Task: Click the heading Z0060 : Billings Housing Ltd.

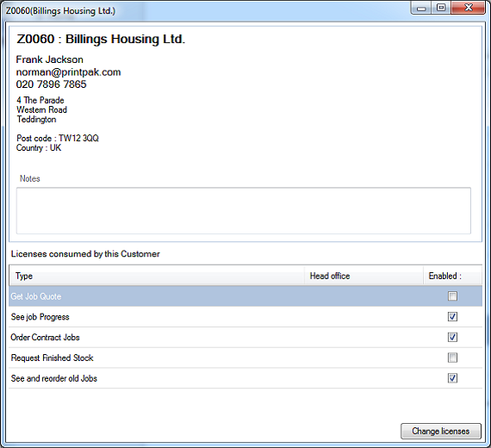Action: pyautogui.click(x=101, y=39)
